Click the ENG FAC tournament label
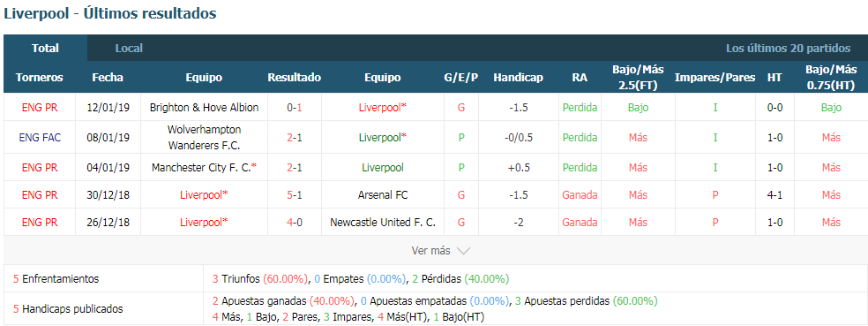 click(x=40, y=138)
